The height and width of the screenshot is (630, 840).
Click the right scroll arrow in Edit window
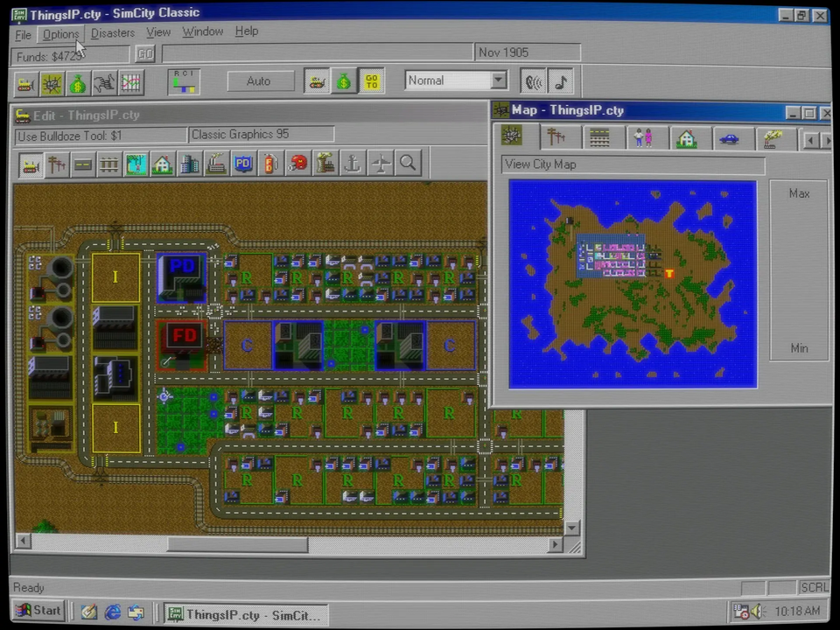(556, 544)
